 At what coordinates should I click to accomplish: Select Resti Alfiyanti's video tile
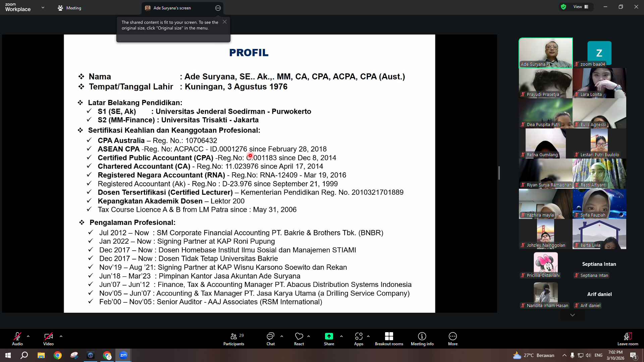tap(599, 174)
